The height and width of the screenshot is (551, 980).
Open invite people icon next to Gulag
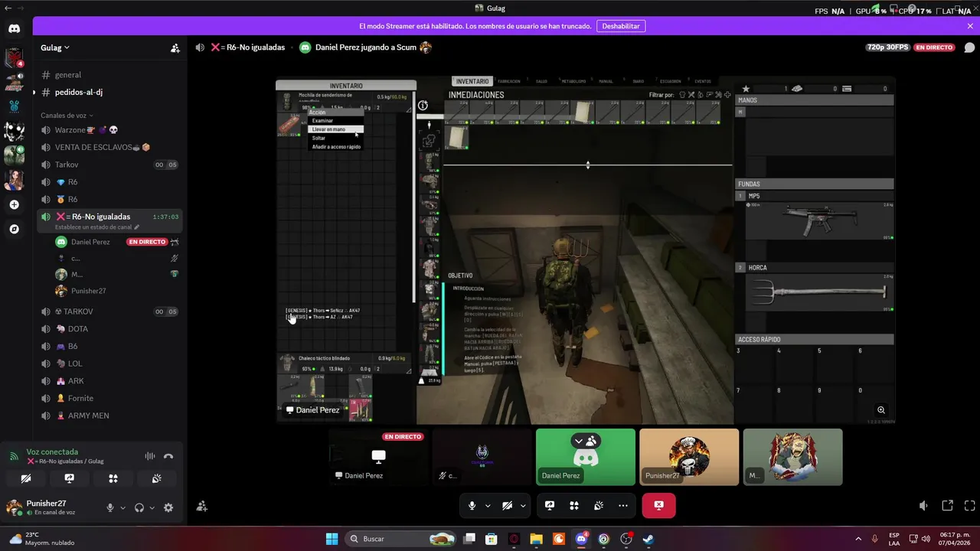pos(175,47)
